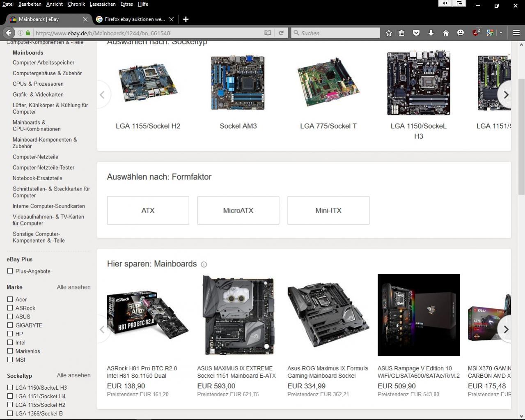Open ASUS Rampage V Edition 10 product image

pos(419,315)
